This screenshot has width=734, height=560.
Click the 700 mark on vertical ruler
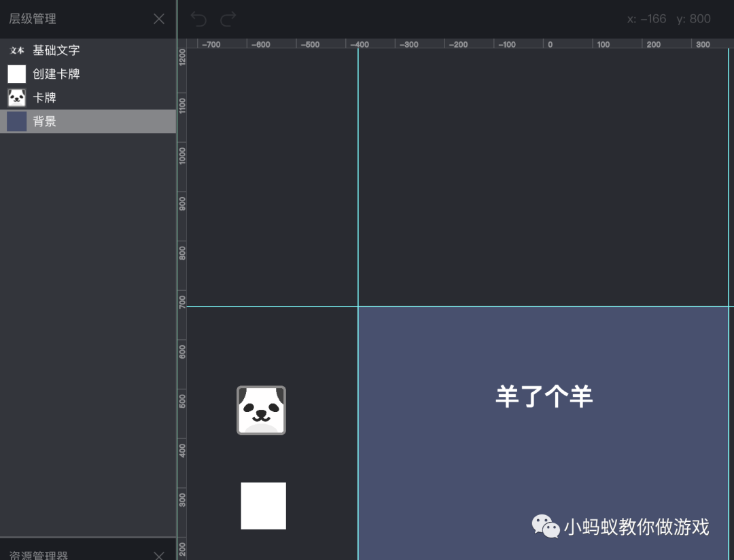click(182, 302)
